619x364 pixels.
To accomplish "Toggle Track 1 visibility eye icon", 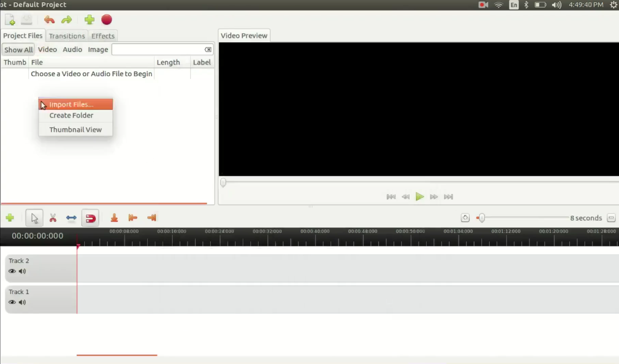I will click(12, 303).
